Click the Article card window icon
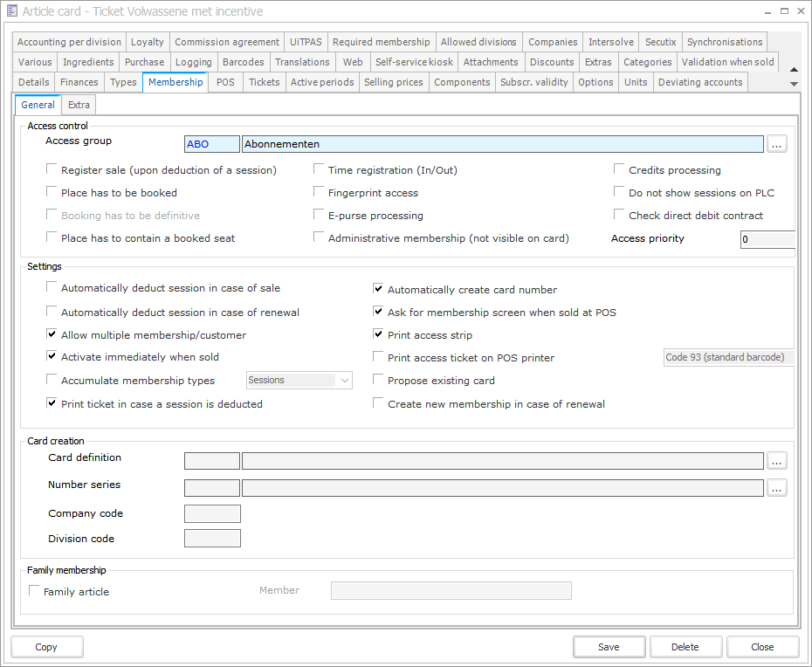 pyautogui.click(x=11, y=11)
